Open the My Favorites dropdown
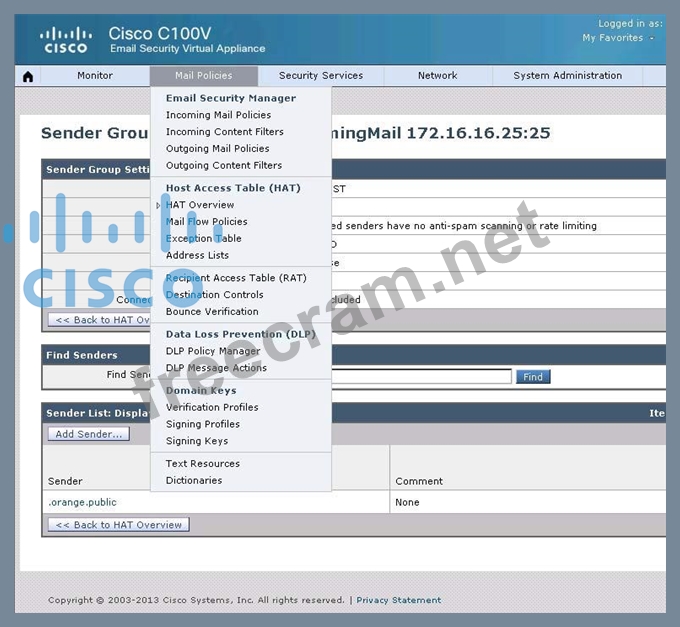 (x=618, y=38)
